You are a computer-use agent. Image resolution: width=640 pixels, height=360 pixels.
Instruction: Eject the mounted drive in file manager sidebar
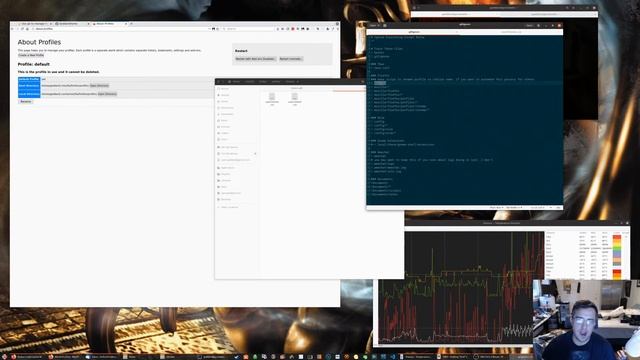(x=255, y=153)
